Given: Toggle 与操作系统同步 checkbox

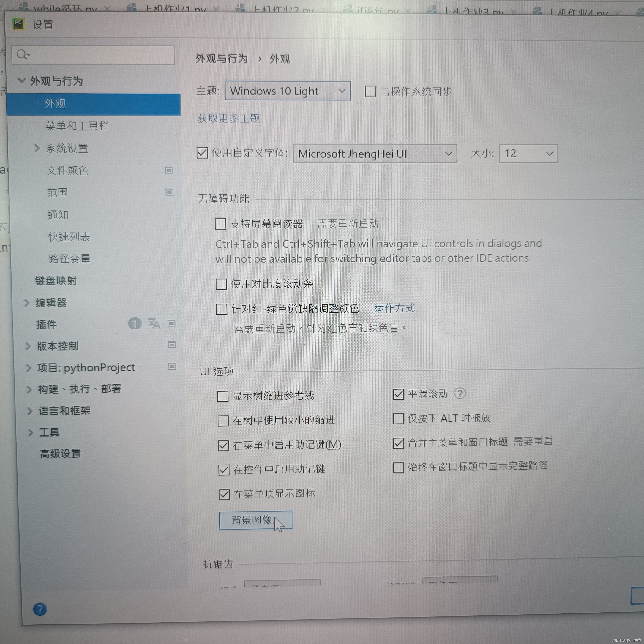Looking at the screenshot, I should tap(370, 91).
